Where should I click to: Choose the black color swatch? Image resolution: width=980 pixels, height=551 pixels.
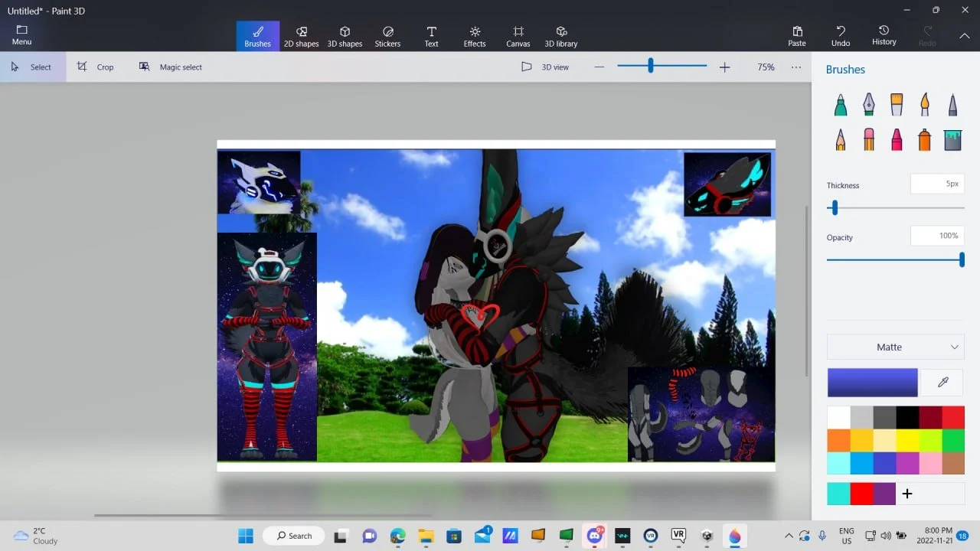point(907,417)
